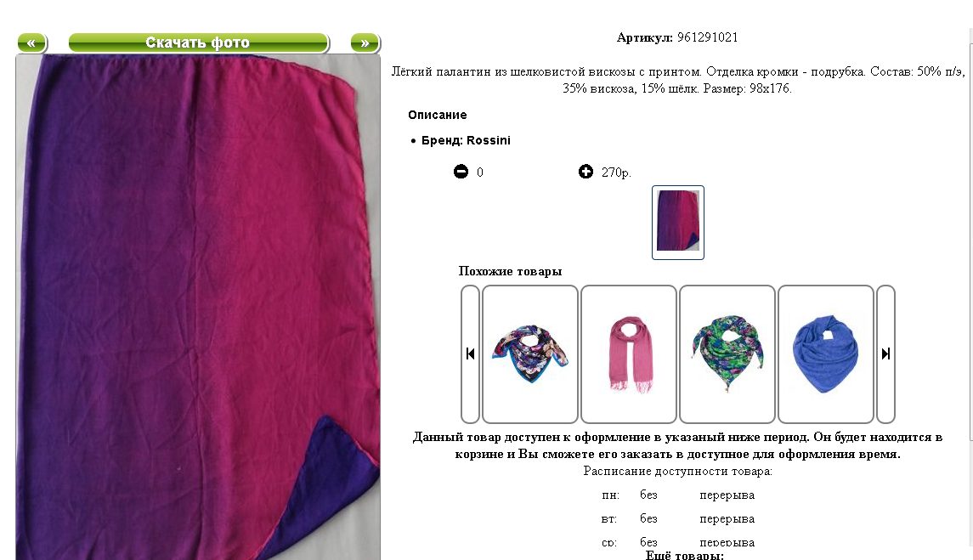
Task: Open the solid blue scarf product
Action: [825, 354]
